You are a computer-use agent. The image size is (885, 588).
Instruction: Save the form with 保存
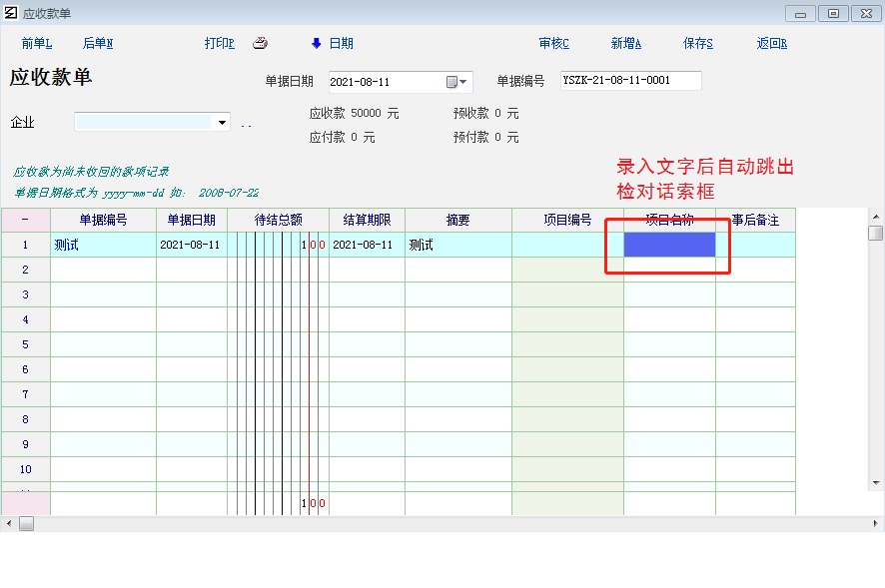[698, 43]
